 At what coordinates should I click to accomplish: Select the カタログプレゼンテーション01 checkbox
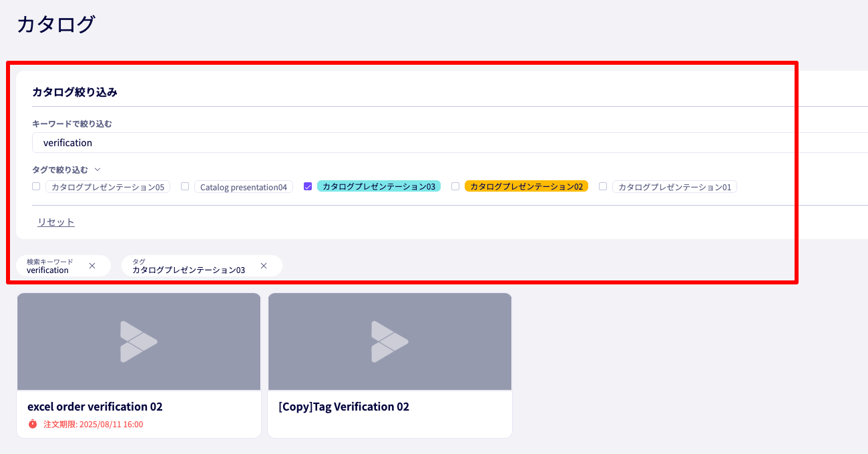(x=603, y=187)
